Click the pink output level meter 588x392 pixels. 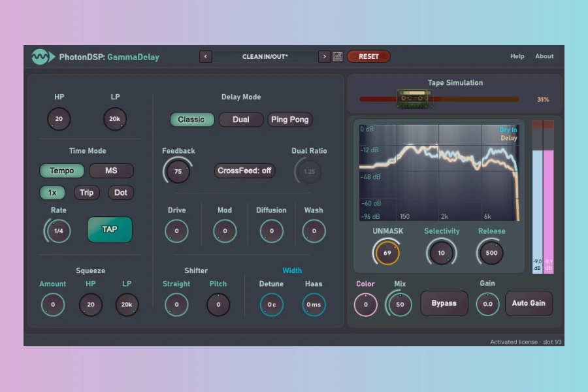tap(549, 197)
